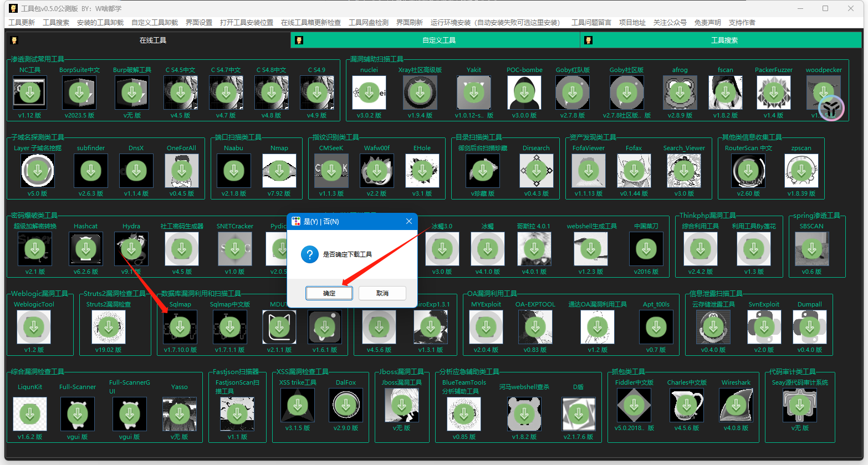This screenshot has width=868, height=465.
Task: Select the 哥斯拉 4.0.1 icon
Action: [534, 249]
